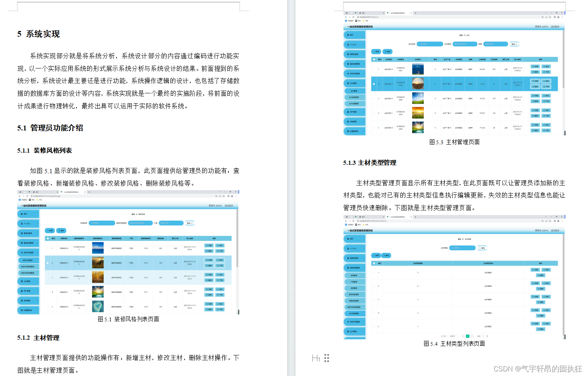Click 查询 search button in figure 5.1
The width and height of the screenshot is (588, 376).
190,223
